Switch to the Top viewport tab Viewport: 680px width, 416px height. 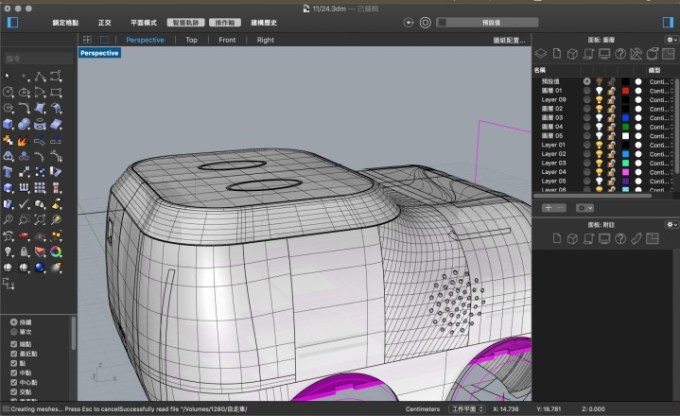[x=191, y=40]
